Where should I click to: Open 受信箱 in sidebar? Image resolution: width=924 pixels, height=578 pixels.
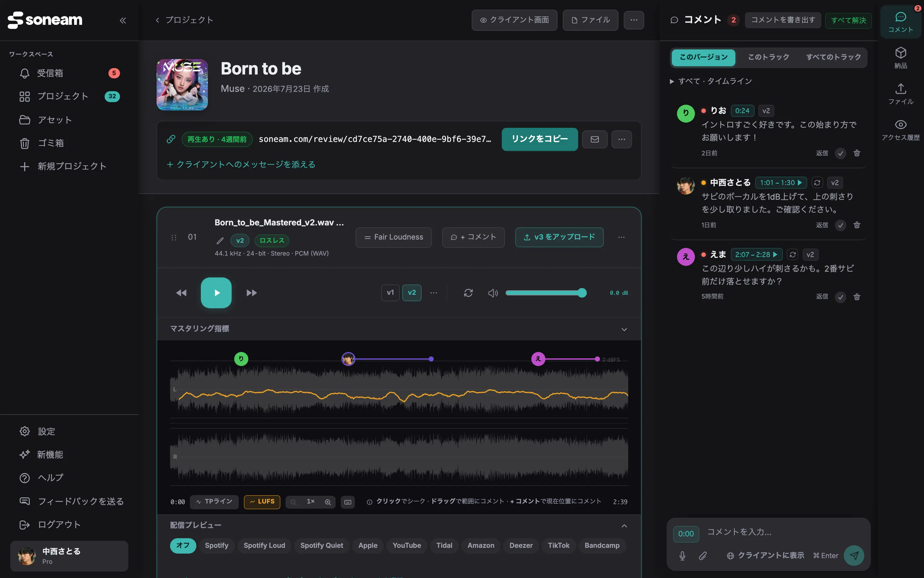click(x=69, y=73)
